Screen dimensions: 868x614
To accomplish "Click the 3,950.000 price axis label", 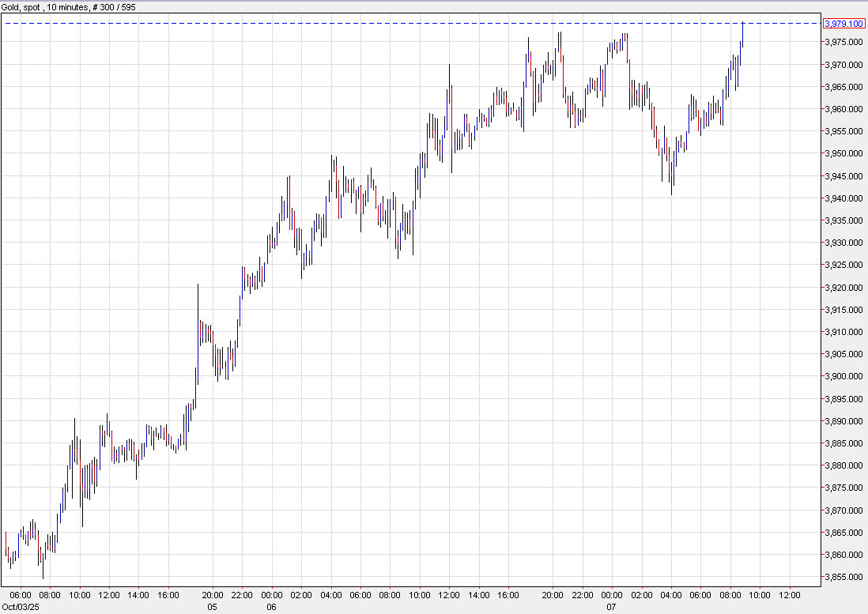I will (843, 153).
